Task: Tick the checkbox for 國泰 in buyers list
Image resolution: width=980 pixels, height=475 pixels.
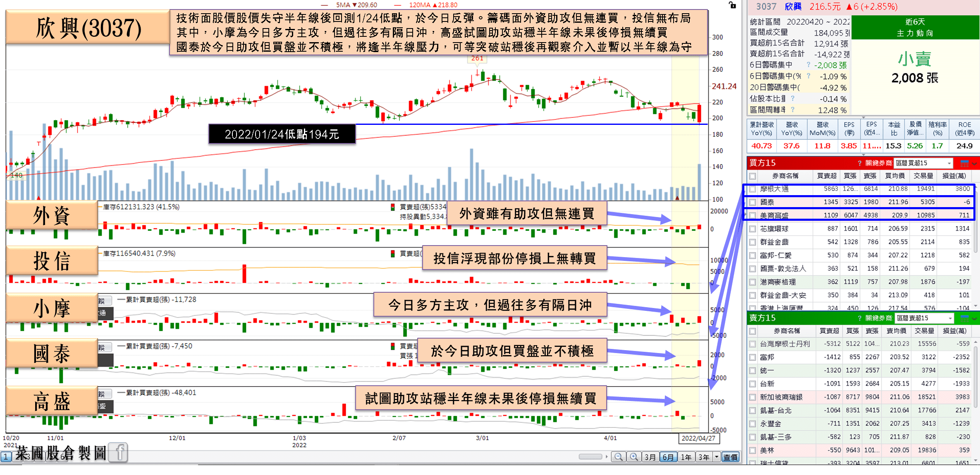Action: click(753, 202)
